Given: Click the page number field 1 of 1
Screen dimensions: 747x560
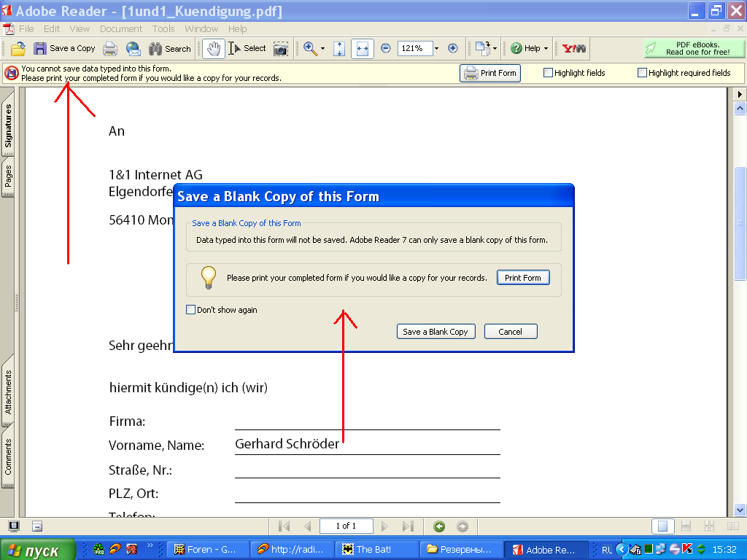Looking at the screenshot, I should pos(346,526).
